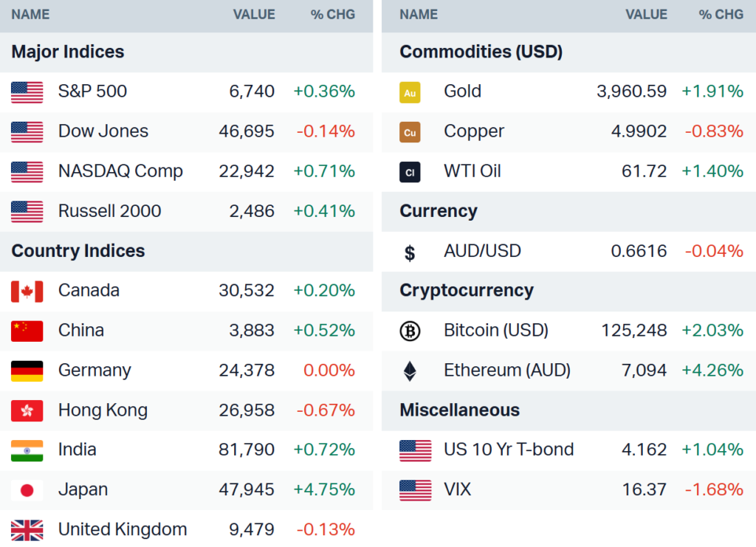Screen dimensions: 756x547
Task: Open the NASDAQ Comp row
Action: coord(120,171)
